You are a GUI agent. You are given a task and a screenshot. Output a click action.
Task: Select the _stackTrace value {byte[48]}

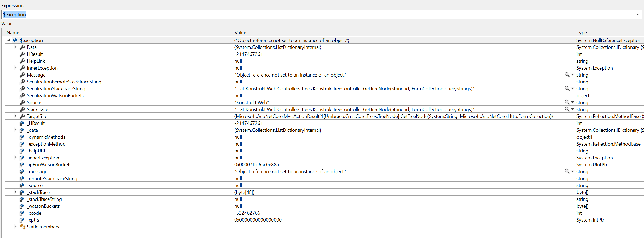coord(244,192)
